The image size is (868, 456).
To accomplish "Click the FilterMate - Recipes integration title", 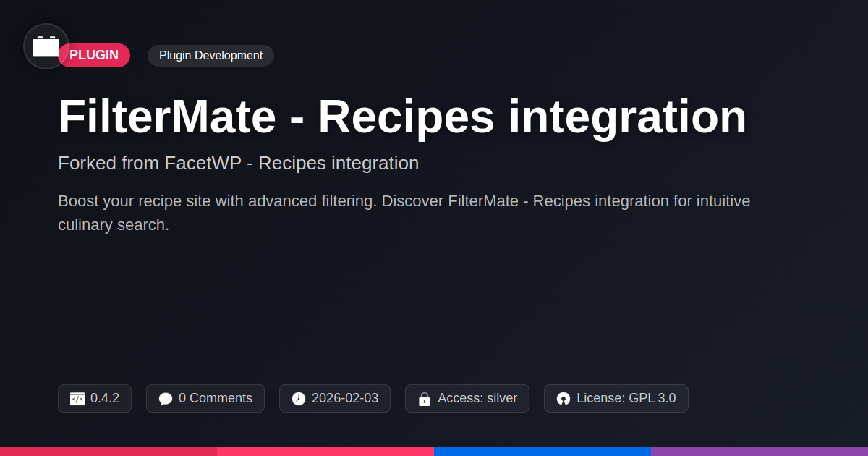I will [402, 117].
